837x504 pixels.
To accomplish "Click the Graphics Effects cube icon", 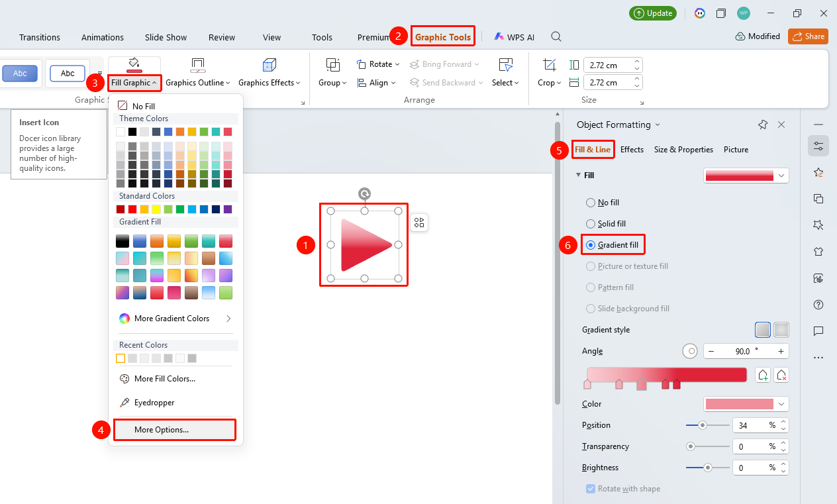I will point(269,65).
